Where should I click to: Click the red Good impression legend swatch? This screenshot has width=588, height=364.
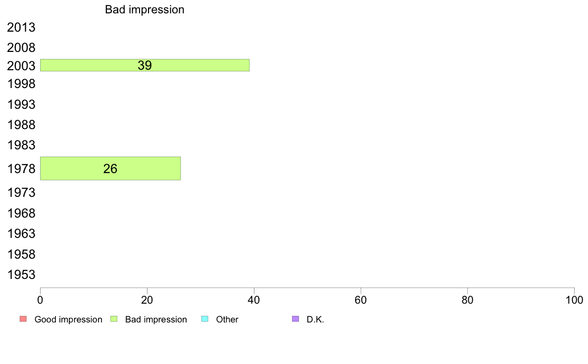coord(23,319)
